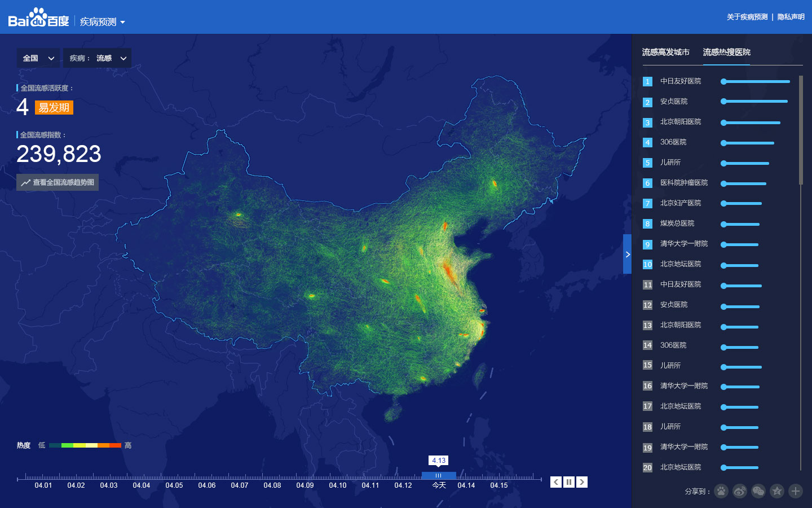Share to WeChat using the chat-bubbles icon
Screen dimensions: 812x508
tap(758, 491)
